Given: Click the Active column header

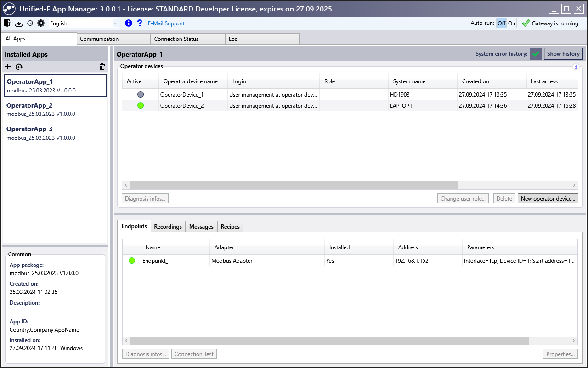Looking at the screenshot, I should [141, 81].
